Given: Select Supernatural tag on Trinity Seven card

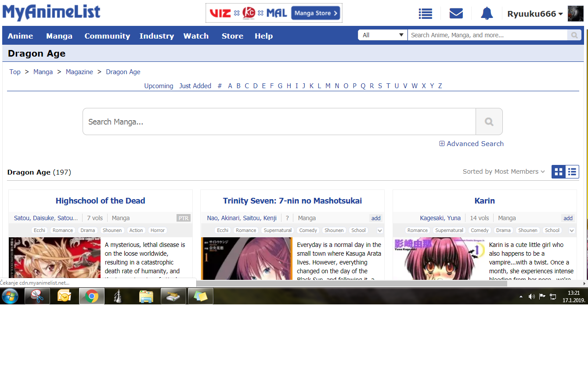Looking at the screenshot, I should click(278, 230).
